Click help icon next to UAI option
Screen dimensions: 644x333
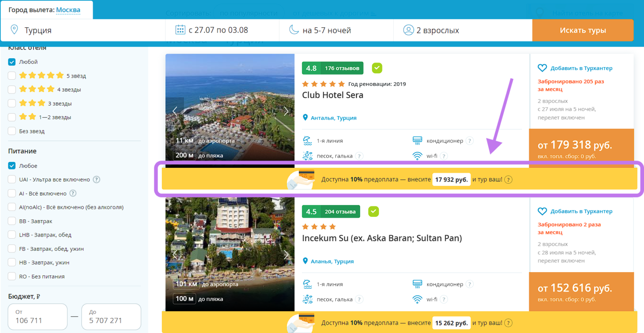96,180
